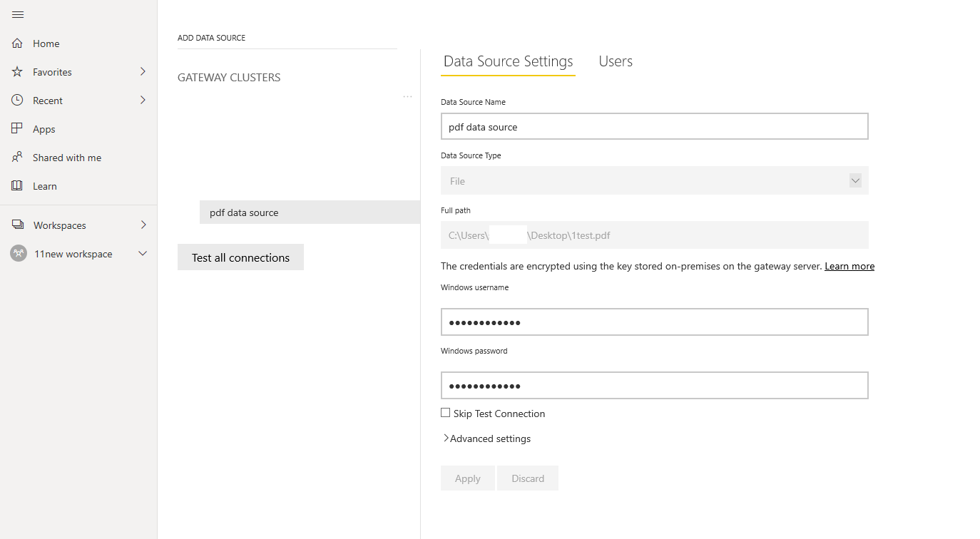The height and width of the screenshot is (539, 980).
Task: Expand the Recent flyout chevron
Action: (143, 100)
